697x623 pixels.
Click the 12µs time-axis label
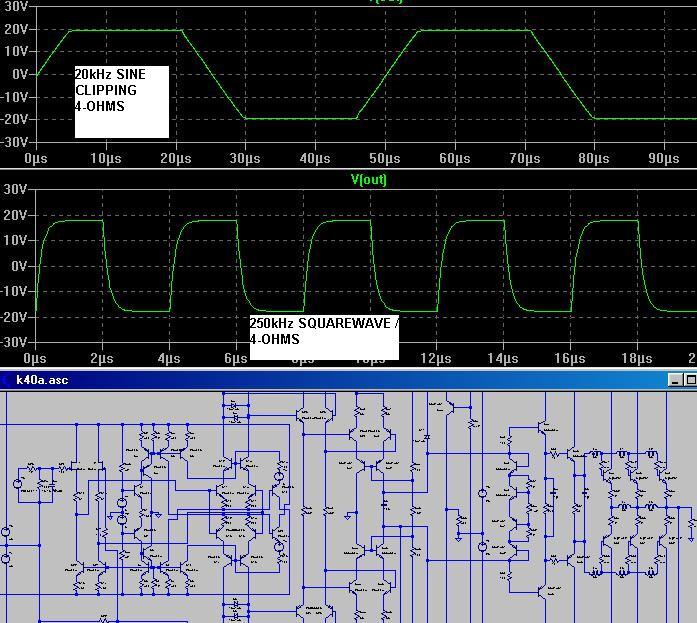click(x=436, y=359)
